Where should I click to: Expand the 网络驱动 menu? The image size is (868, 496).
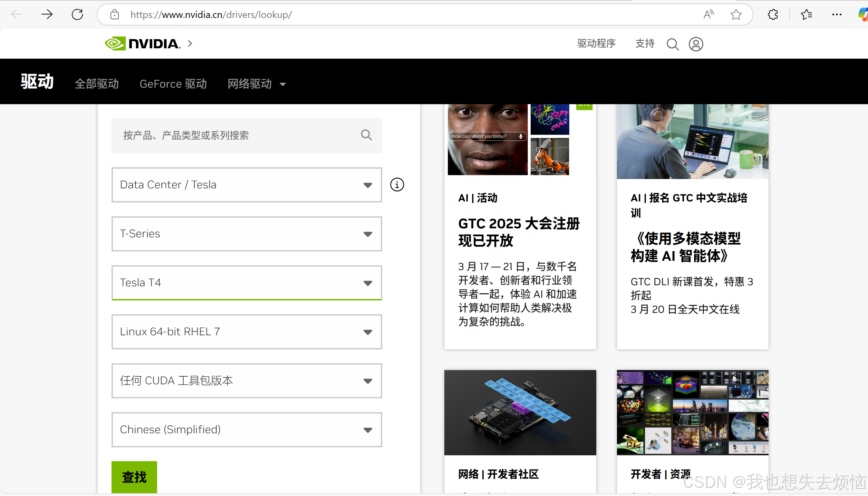pyautogui.click(x=257, y=84)
